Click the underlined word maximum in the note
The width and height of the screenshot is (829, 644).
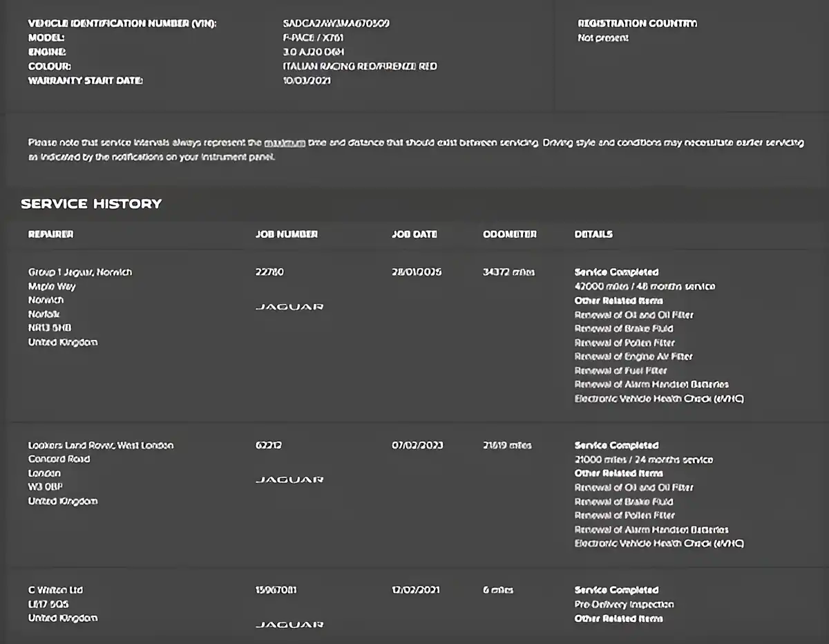point(285,143)
